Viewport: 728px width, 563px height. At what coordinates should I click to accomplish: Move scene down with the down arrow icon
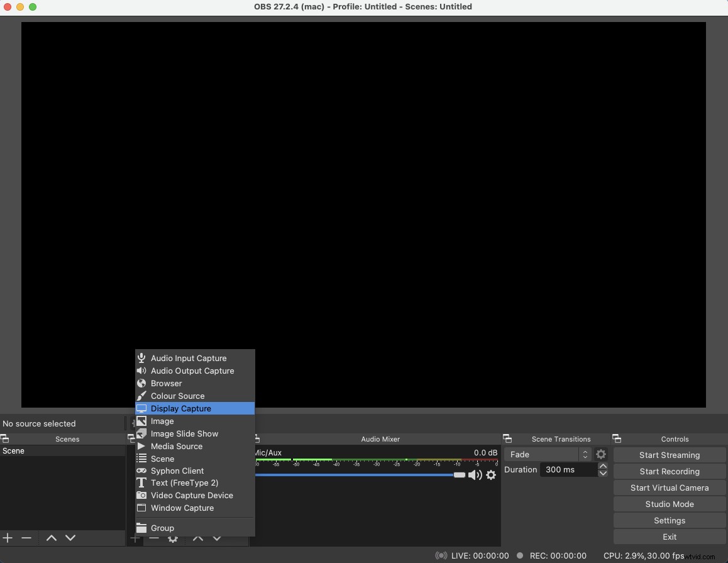(70, 538)
